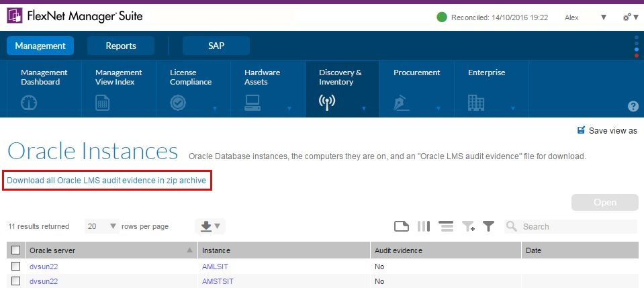
Task: Open the settings gear menu
Action: point(627,17)
